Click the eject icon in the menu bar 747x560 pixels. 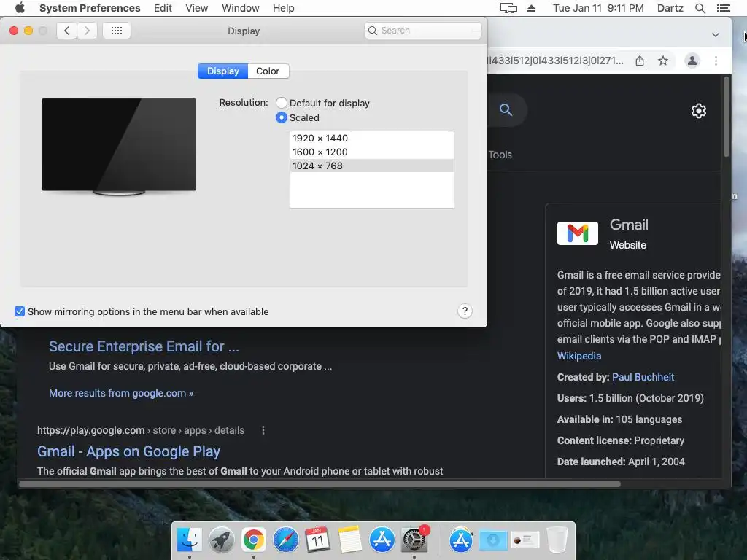pos(531,8)
